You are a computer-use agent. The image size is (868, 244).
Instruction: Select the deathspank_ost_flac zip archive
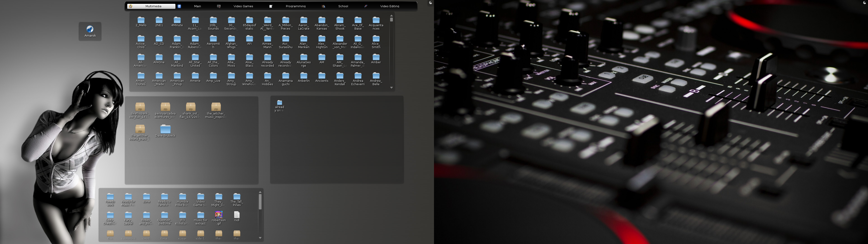click(140, 110)
